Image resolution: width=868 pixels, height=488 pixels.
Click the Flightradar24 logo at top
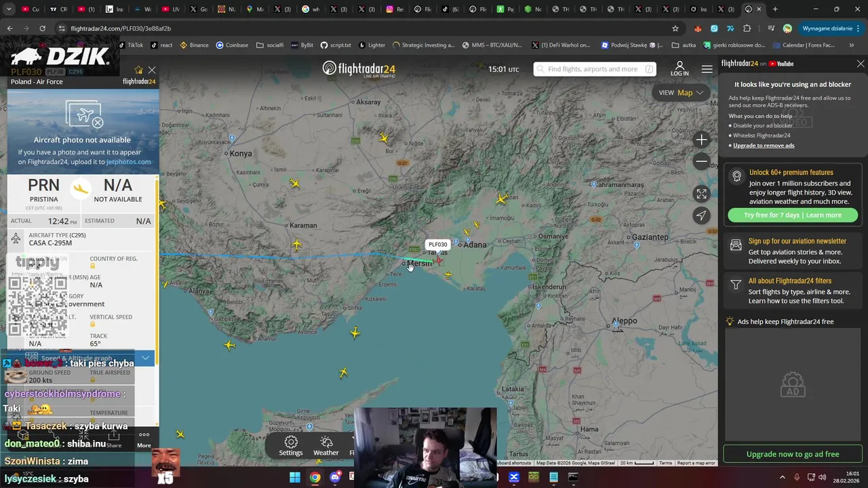pos(359,69)
